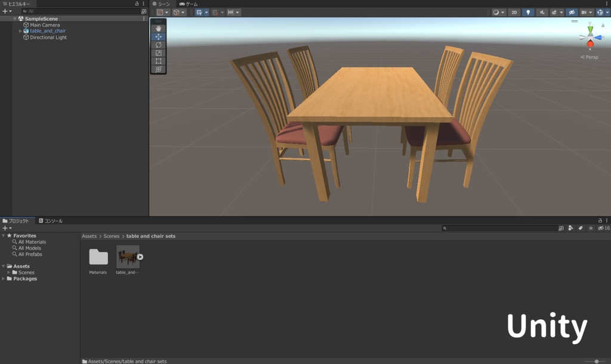Toggle Scene view lighting
The height and width of the screenshot is (364, 611).
tap(527, 12)
